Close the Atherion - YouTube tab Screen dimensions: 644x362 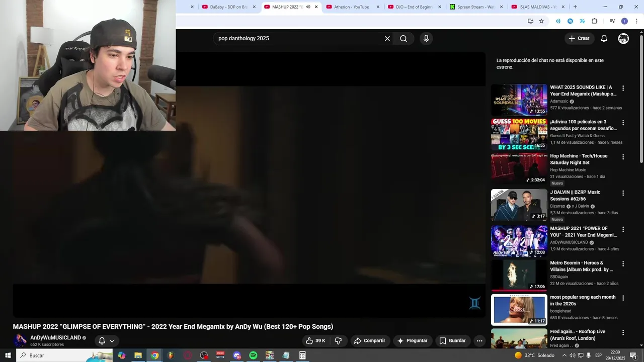coord(378,7)
